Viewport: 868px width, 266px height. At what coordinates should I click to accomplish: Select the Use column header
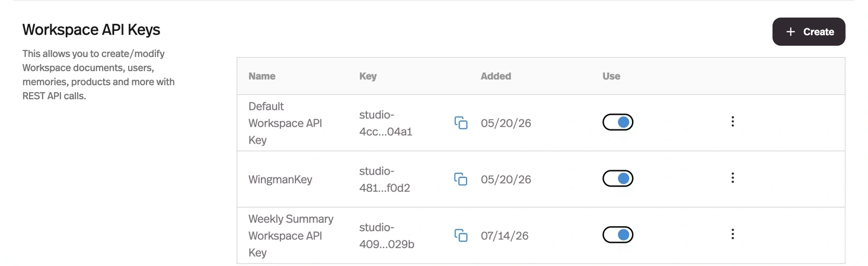(x=611, y=76)
